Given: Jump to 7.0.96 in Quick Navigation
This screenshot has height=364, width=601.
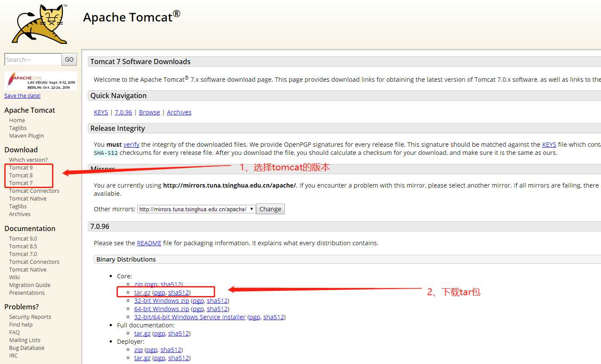Looking at the screenshot, I should (123, 112).
